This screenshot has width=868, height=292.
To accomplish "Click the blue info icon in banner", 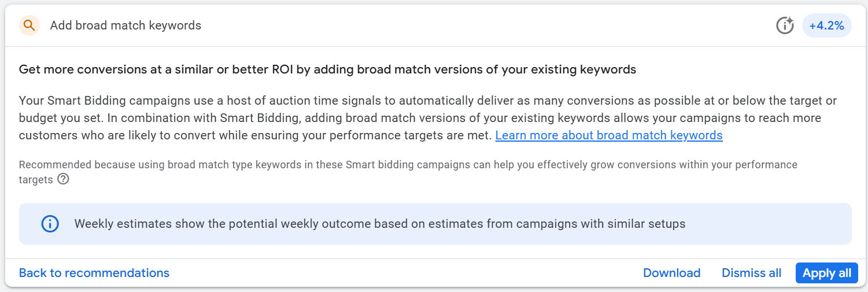I will [x=50, y=224].
